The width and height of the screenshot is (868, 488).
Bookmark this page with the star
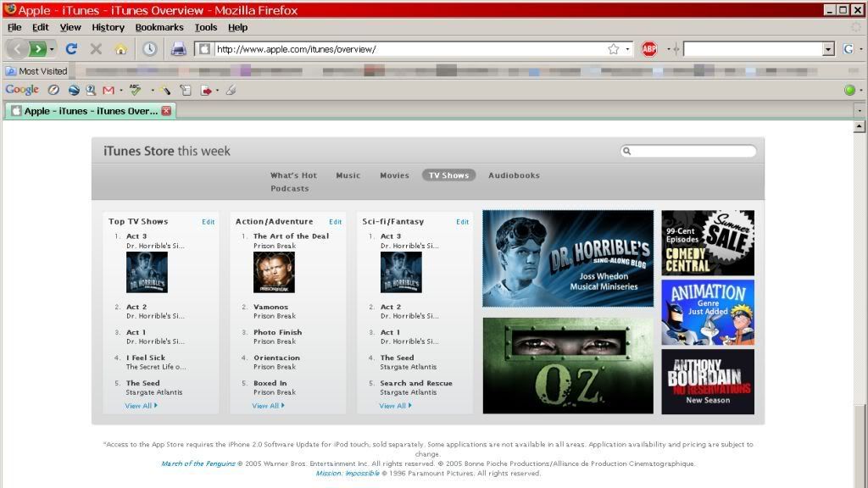tap(614, 49)
